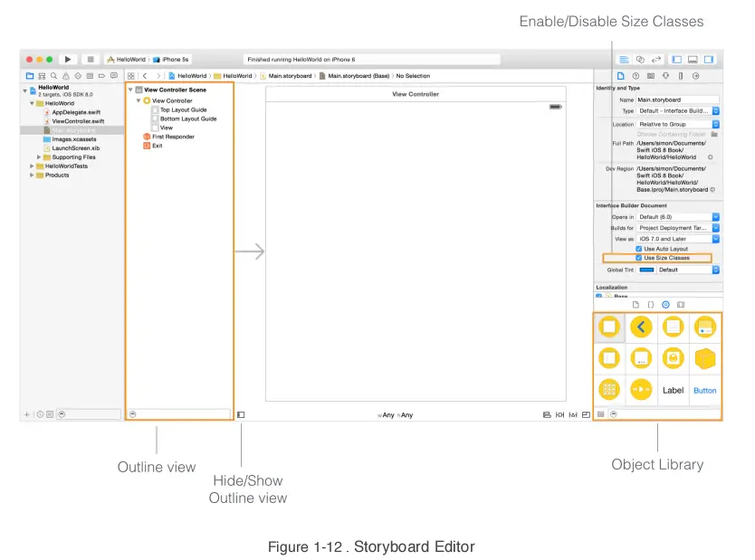Switch to the Attributes inspector tab
The height and width of the screenshot is (560, 755).
(x=666, y=75)
